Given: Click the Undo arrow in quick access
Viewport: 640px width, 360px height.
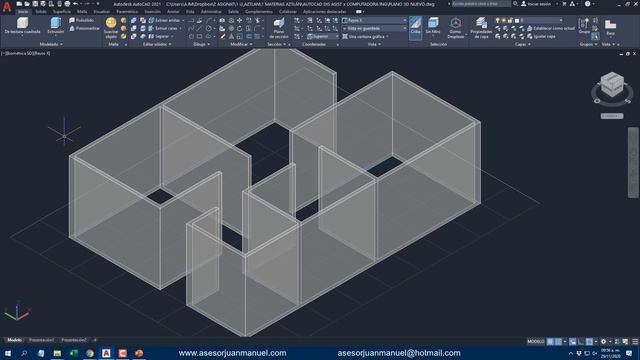Looking at the screenshot, I should 76,4.
